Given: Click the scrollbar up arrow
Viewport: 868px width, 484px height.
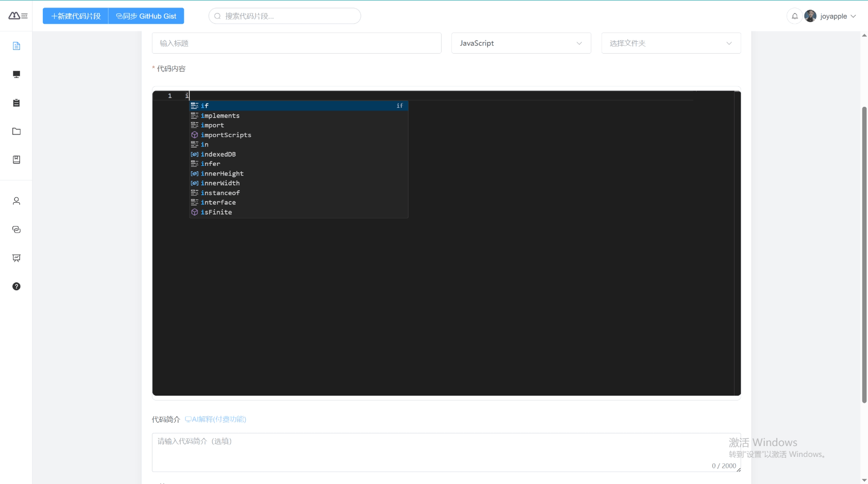Looking at the screenshot, I should pyautogui.click(x=864, y=35).
